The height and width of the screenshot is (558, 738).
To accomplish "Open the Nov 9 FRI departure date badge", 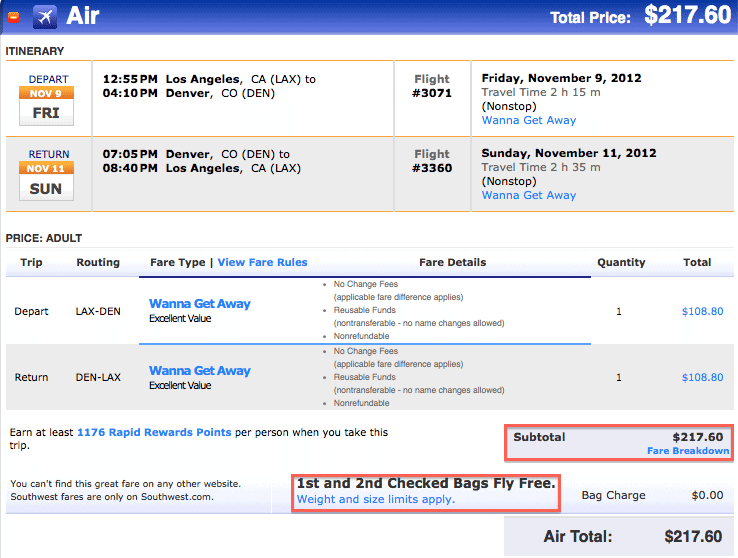I will point(46,106).
